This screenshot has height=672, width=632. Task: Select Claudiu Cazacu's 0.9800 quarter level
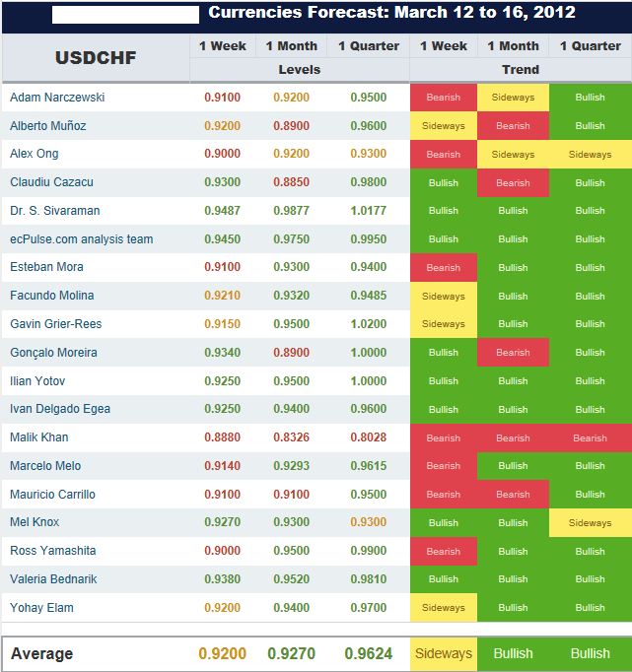click(369, 182)
